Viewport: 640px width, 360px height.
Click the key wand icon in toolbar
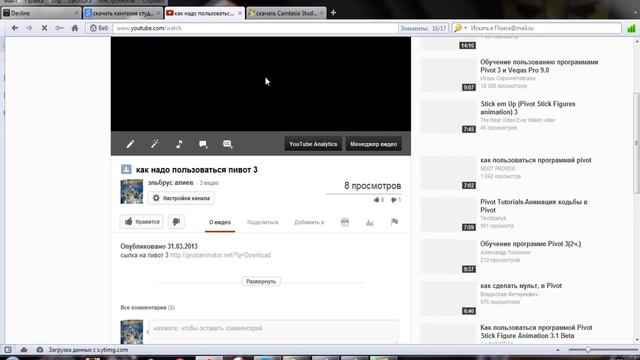coord(60,28)
